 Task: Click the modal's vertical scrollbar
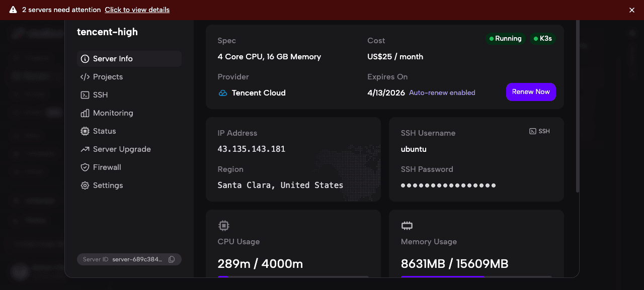577,106
